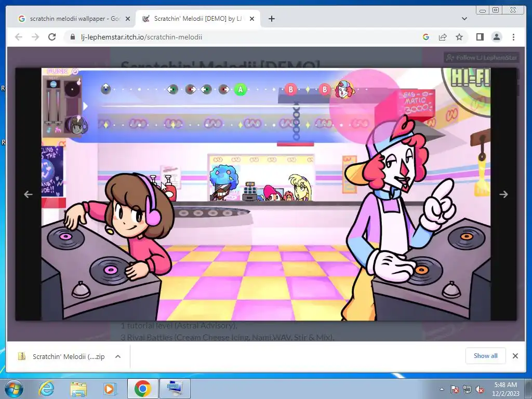Click Show all downloads

(486, 355)
